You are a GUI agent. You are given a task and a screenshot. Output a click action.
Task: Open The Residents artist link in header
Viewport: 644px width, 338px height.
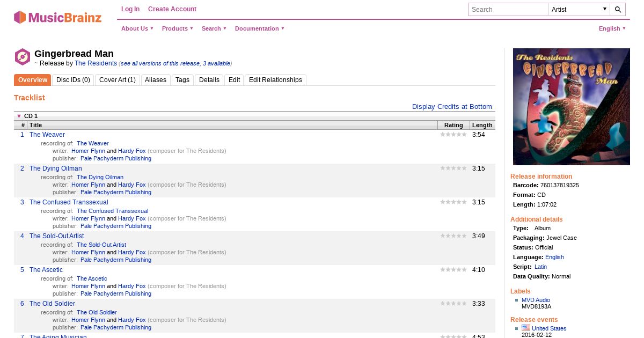[96, 63]
